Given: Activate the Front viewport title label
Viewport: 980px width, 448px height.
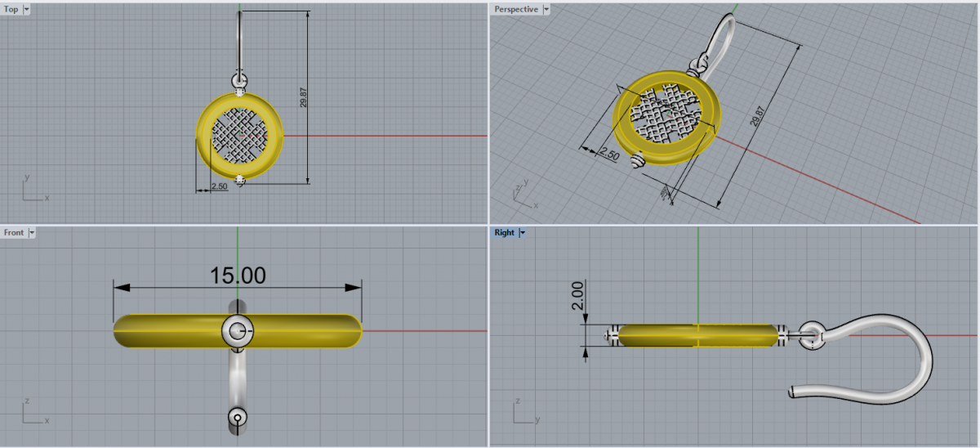Looking at the screenshot, I should coord(14,232).
